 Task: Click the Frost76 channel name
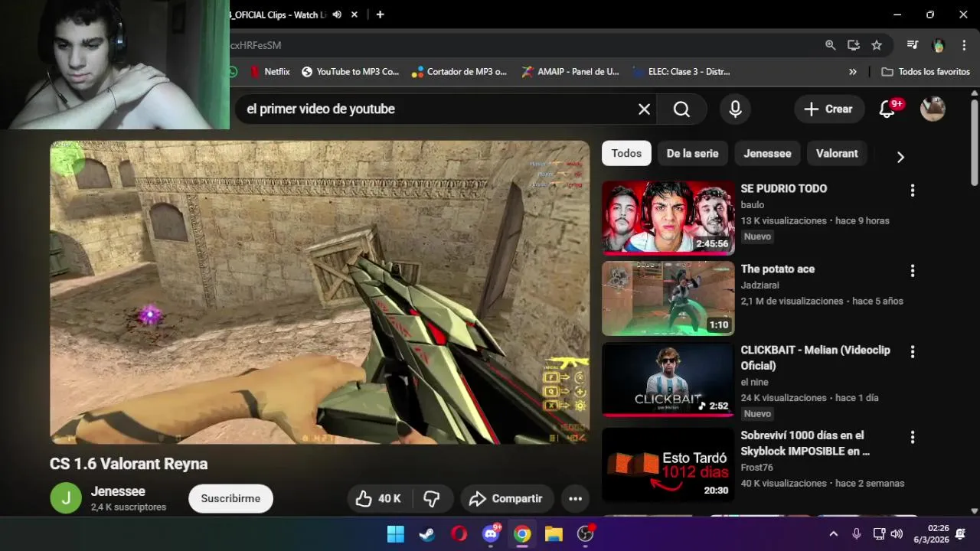pyautogui.click(x=756, y=468)
